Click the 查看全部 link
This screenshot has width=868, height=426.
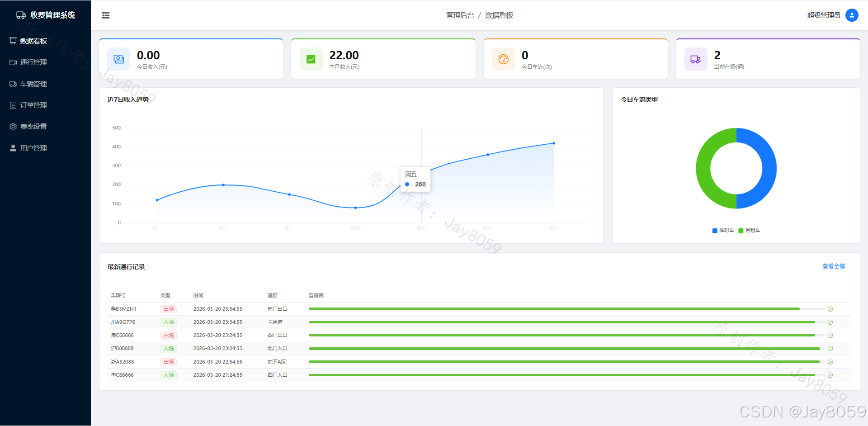point(834,266)
